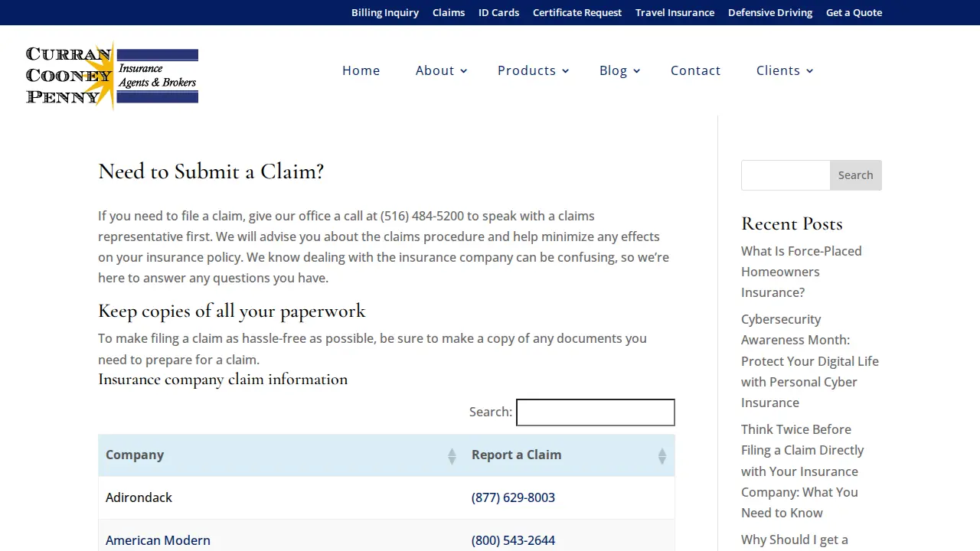
Task: Open Cybersecurity Awareness Month post
Action: 810,360
